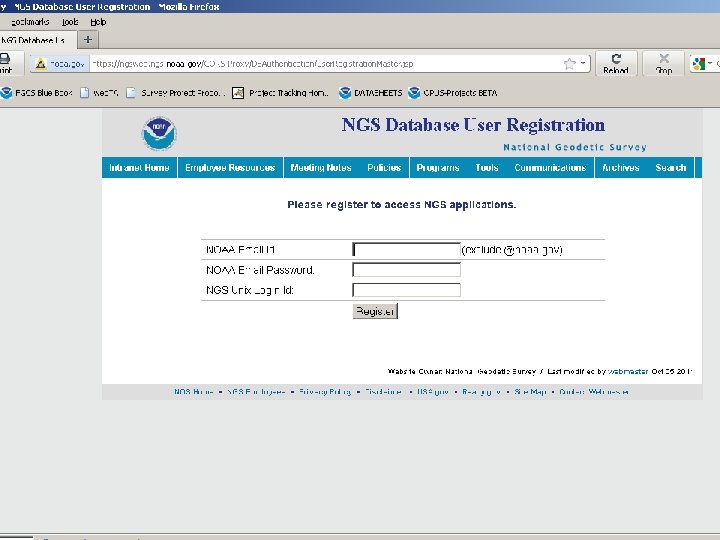This screenshot has width=720, height=540.
Task: Open the Bookmarks menu
Action: [x=30, y=22]
